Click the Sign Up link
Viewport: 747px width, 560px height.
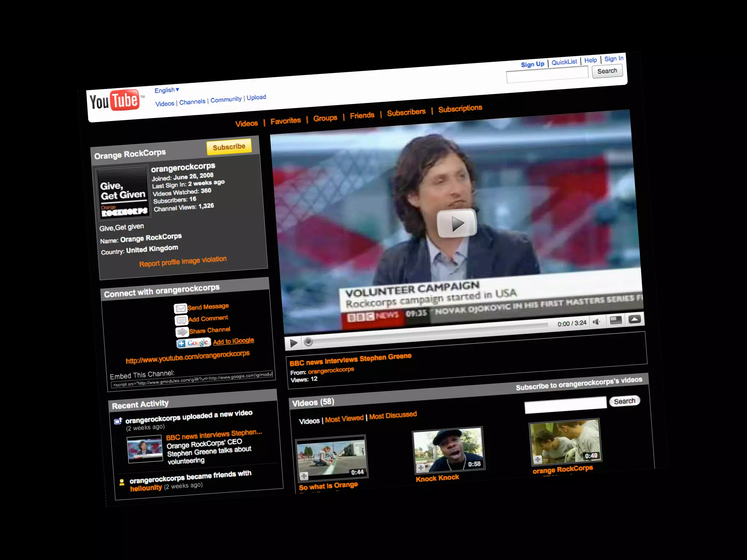(x=532, y=65)
